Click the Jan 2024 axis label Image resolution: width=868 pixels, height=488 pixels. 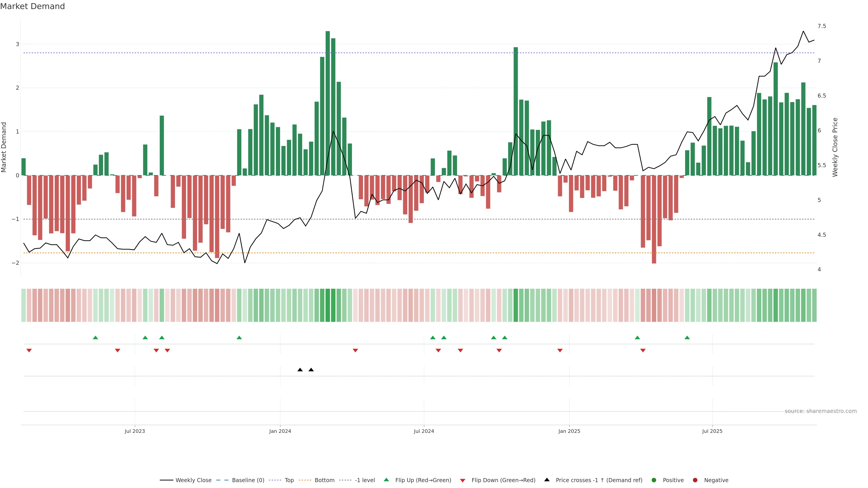tap(280, 431)
